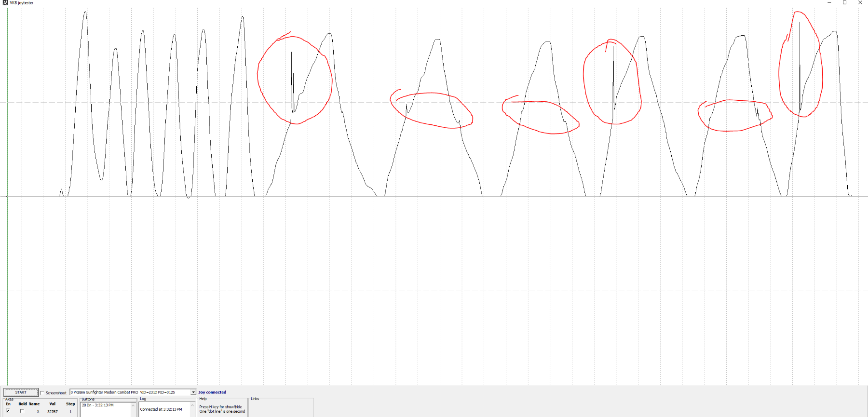The height and width of the screenshot is (417, 868).
Task: Click the Help text about H key
Action: tap(221, 407)
